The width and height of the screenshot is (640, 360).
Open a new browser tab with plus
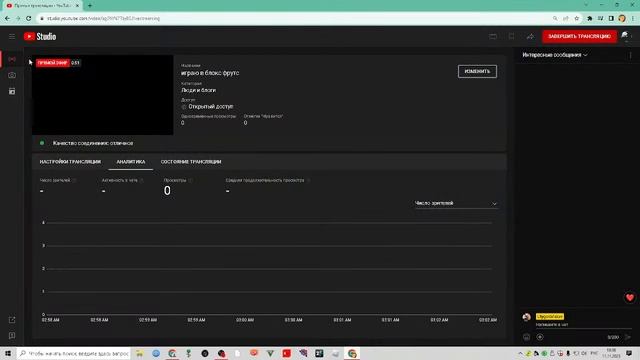point(90,6)
